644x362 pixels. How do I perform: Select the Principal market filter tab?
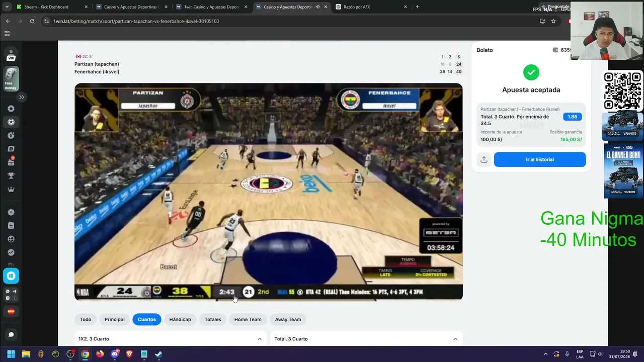(115, 319)
